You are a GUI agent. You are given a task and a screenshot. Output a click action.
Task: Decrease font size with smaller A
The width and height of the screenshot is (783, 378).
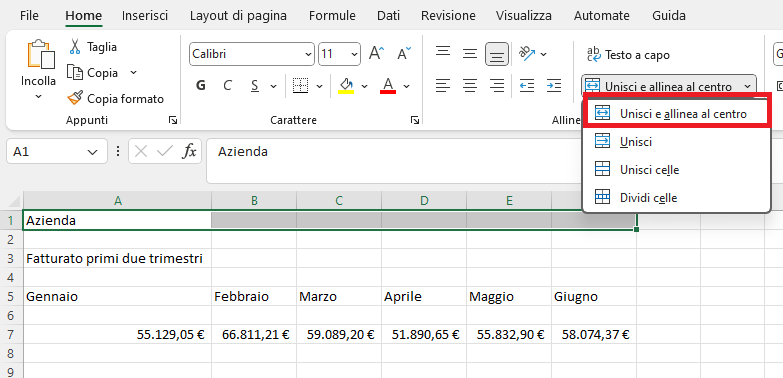[404, 54]
